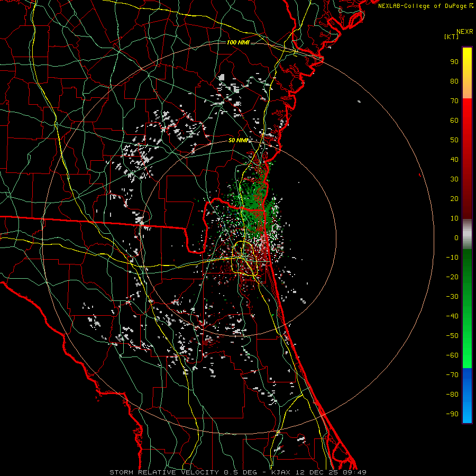Select the 50 NMI range ring label
476x476 pixels.
click(238, 140)
